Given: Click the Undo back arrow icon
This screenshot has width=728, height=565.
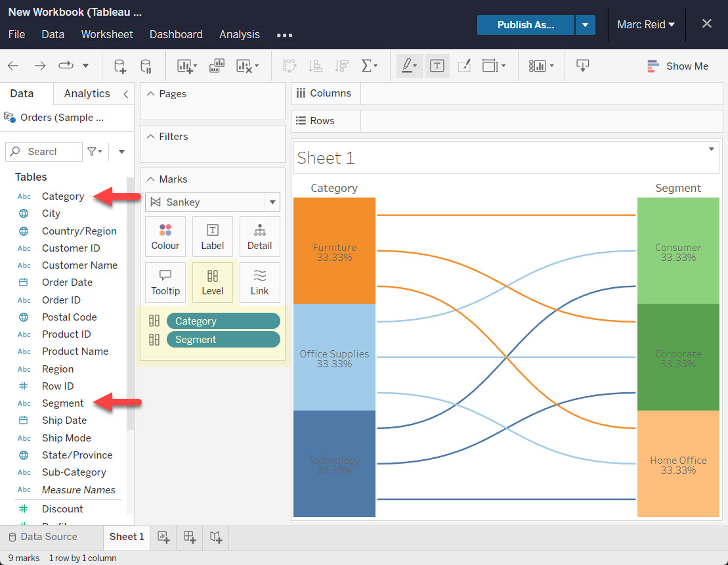Looking at the screenshot, I should click(13, 66).
